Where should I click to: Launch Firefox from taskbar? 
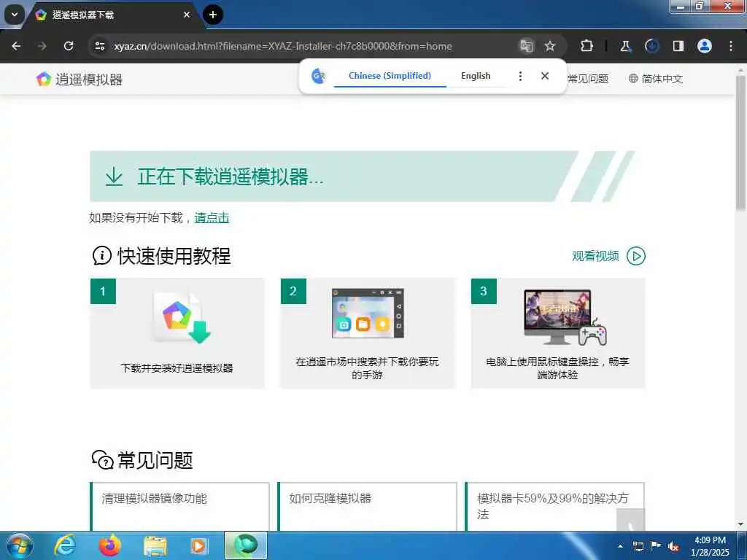(110, 545)
